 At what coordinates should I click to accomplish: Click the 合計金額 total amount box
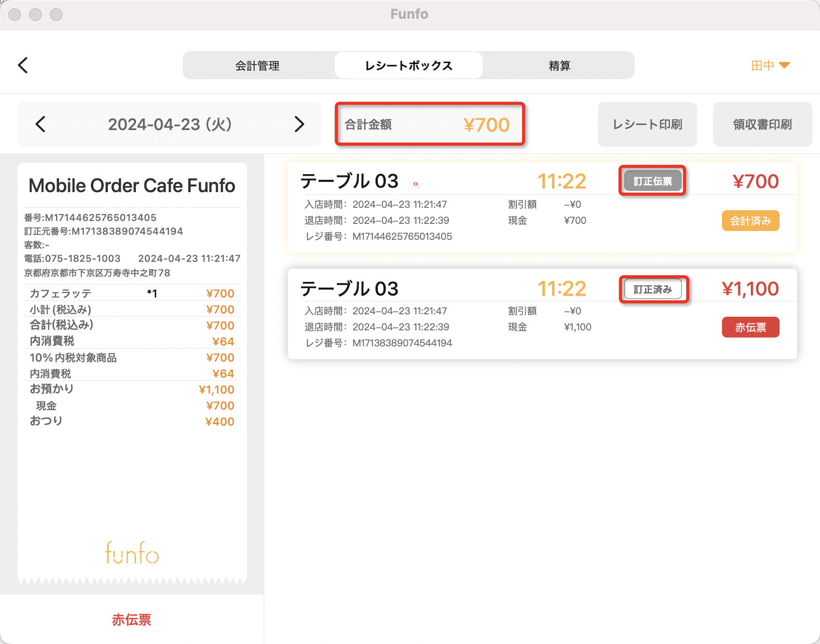tap(429, 124)
